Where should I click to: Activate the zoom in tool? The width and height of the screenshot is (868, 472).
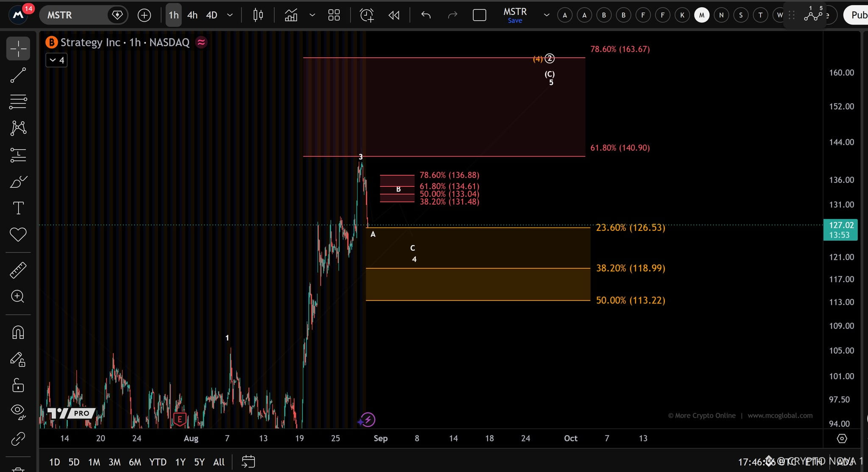(18, 296)
